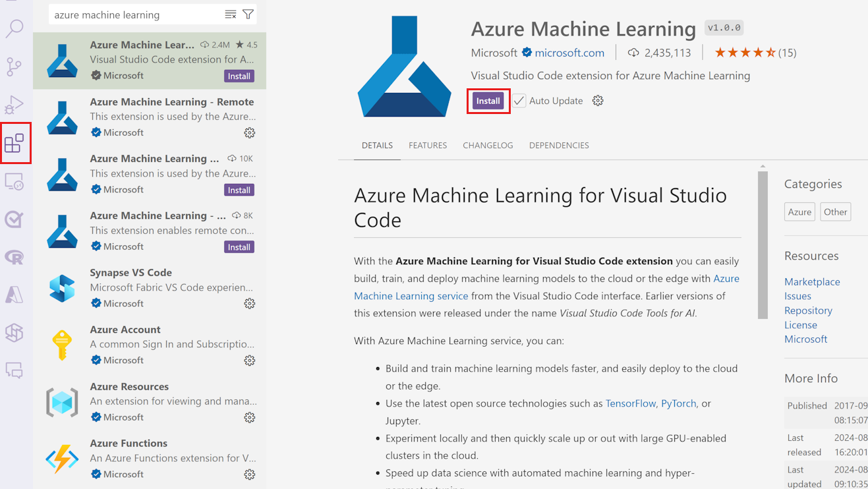The height and width of the screenshot is (489, 868).
Task: Open the Search view in activity bar
Action: [x=14, y=29]
